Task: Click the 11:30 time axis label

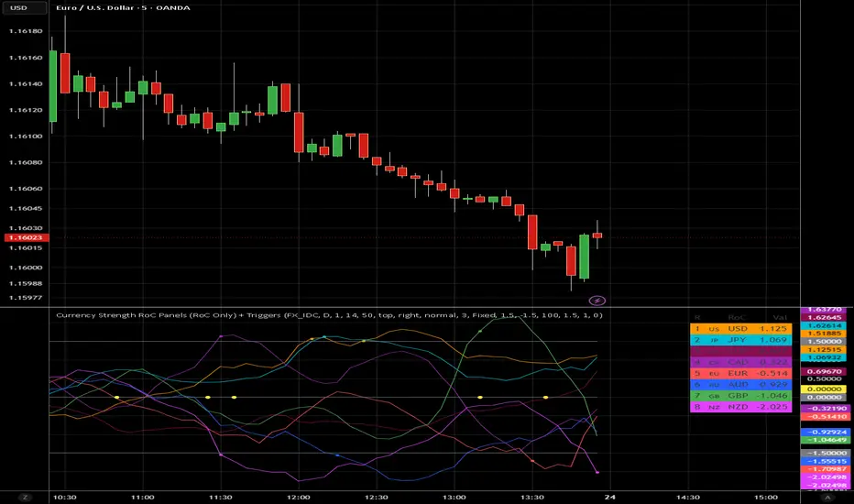Action: (x=221, y=497)
